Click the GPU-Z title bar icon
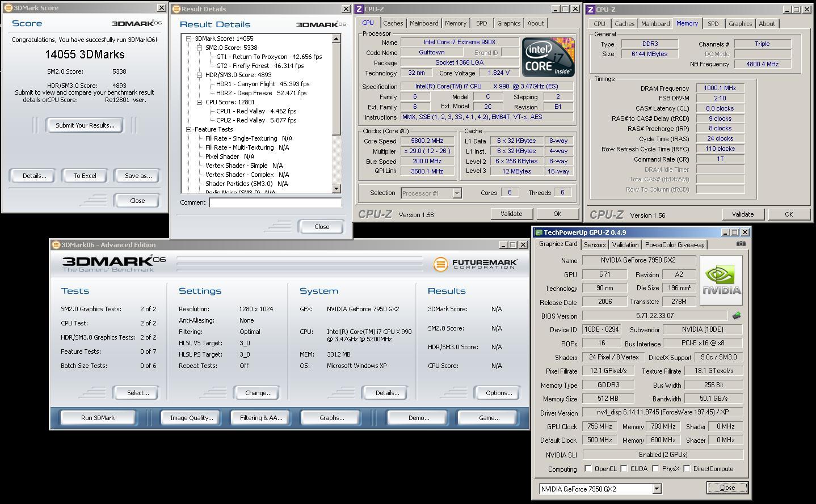Screen dimensions: 816x504 pos(539,232)
